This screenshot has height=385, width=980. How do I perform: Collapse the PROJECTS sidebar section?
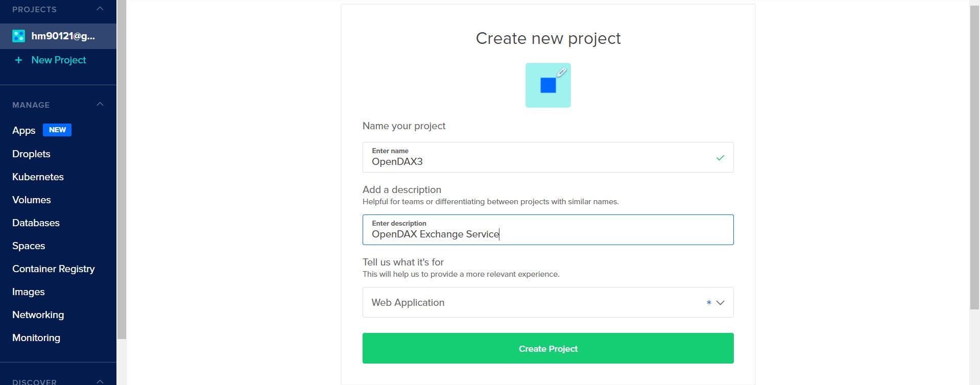(100, 9)
